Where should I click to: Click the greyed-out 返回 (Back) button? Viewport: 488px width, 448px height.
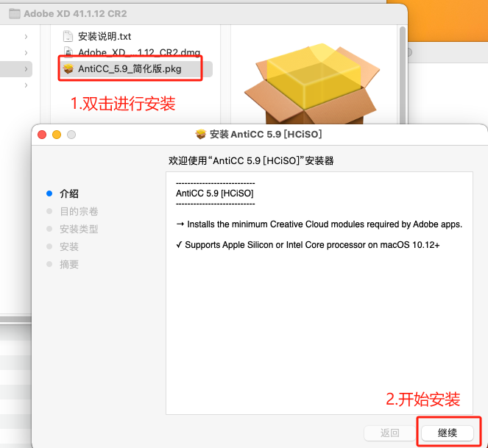coord(389,433)
